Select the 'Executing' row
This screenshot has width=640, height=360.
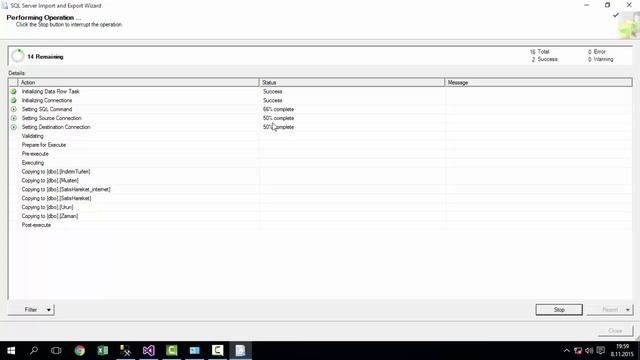pyautogui.click(x=320, y=163)
